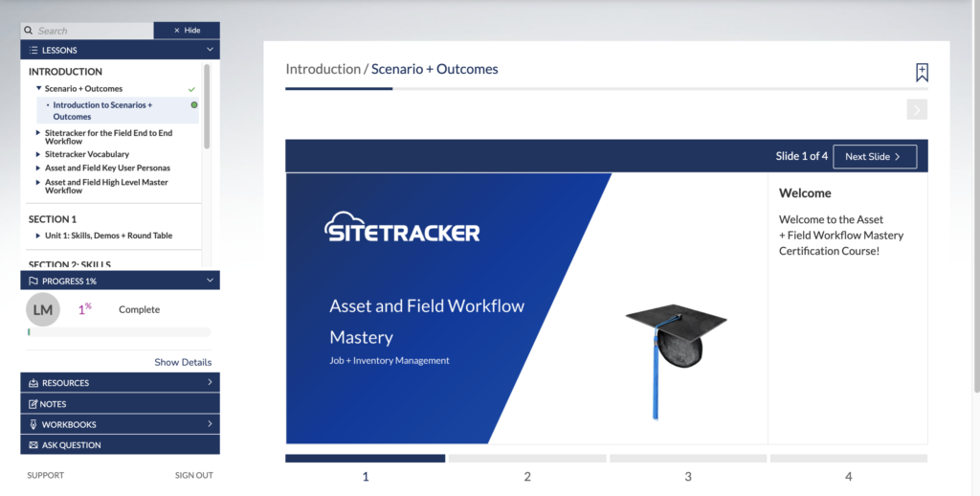The width and height of the screenshot is (980, 496).
Task: Click the green checkmark beside Scenario + Outcomes
Action: (191, 89)
